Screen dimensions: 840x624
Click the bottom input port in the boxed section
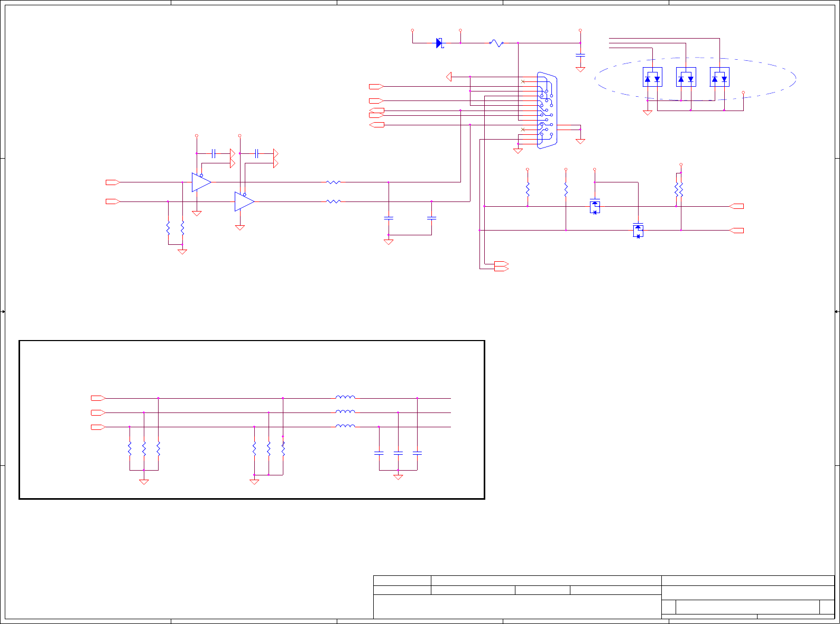[98, 427]
